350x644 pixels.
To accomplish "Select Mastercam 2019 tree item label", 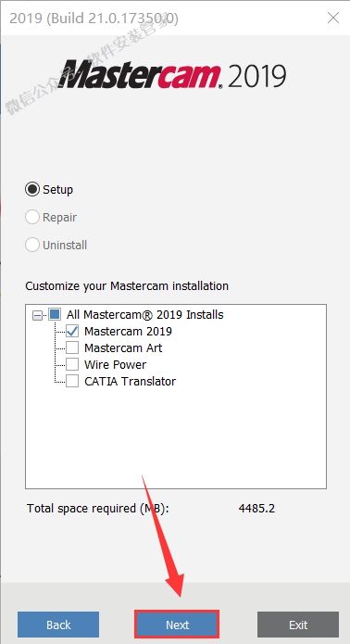I will tap(128, 332).
